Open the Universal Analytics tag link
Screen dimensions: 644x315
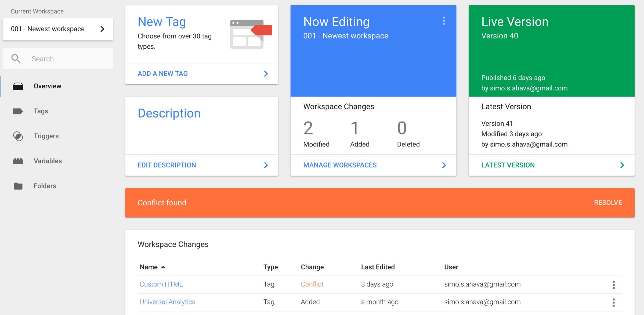(167, 302)
